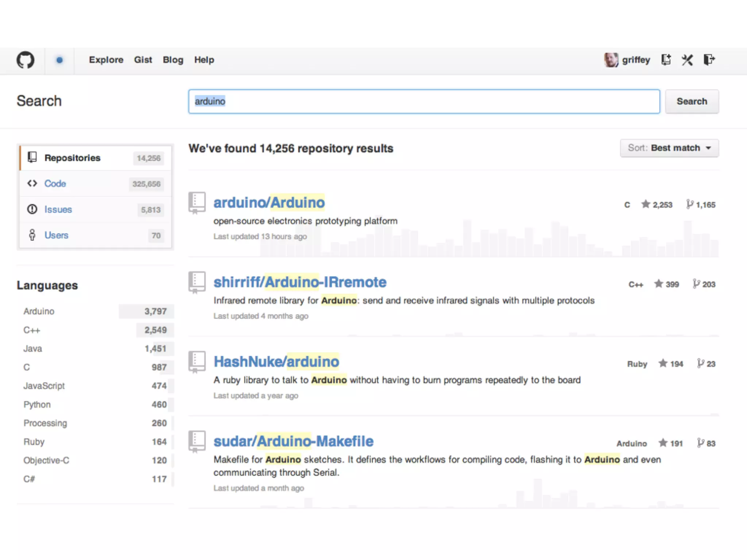Open the sudar/Arduino-Makefile repository link
The width and height of the screenshot is (747, 560).
click(293, 441)
